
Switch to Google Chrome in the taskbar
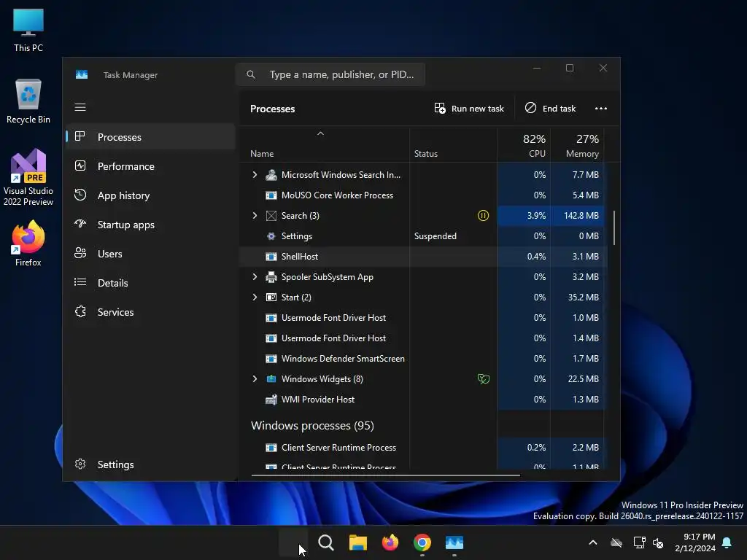tap(422, 542)
